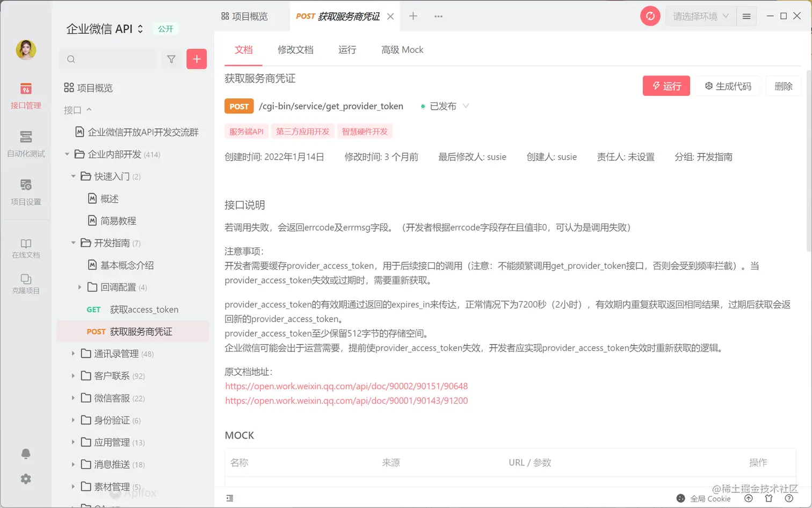The image size is (812, 508).
Task: Open the 已发布 status dropdown
Action: [x=445, y=106]
